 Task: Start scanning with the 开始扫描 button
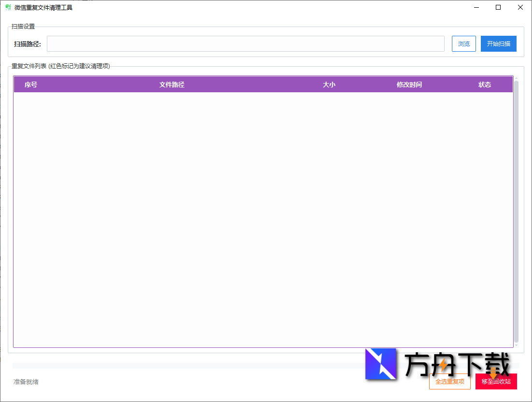pyautogui.click(x=498, y=43)
